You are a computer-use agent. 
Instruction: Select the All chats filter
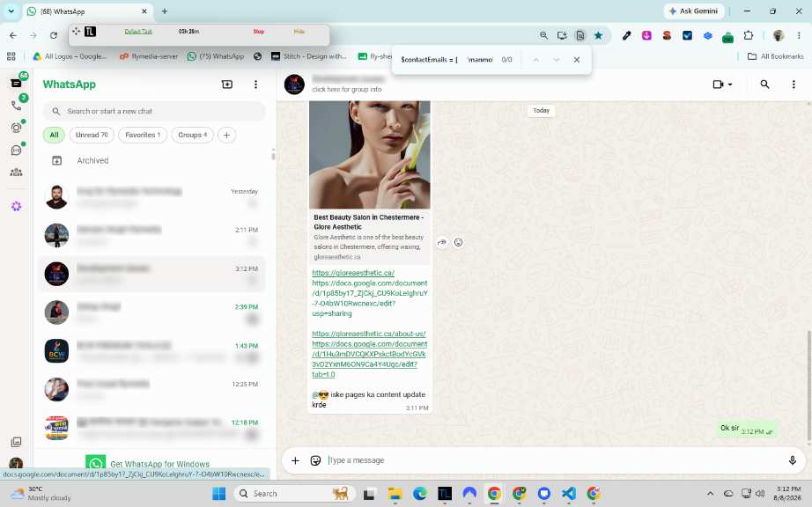pyautogui.click(x=54, y=135)
